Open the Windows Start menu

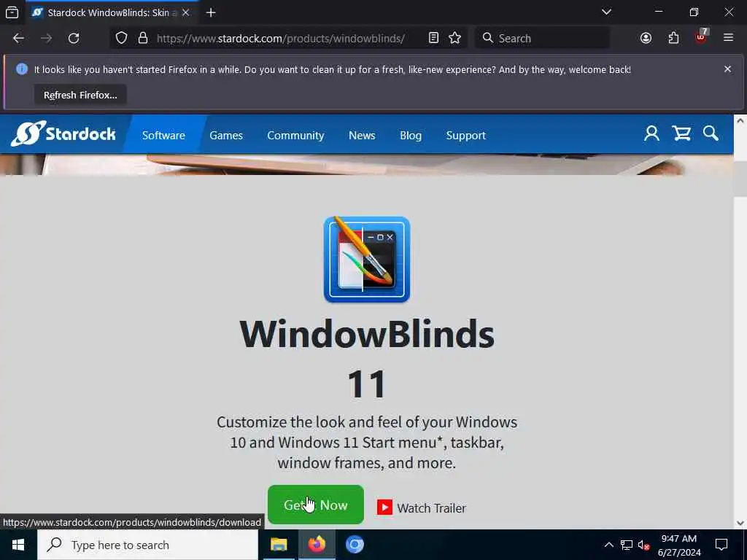tap(18, 545)
